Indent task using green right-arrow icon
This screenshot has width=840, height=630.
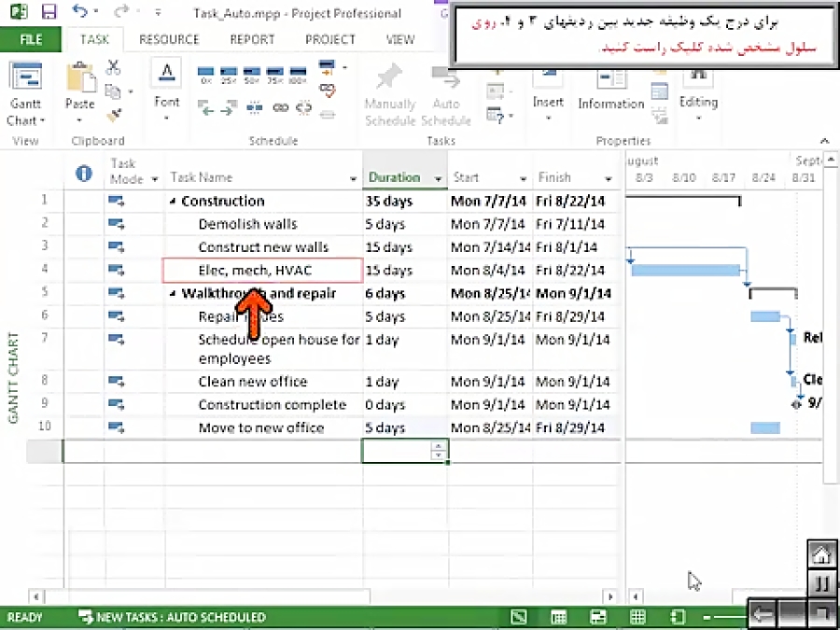pos(227,109)
